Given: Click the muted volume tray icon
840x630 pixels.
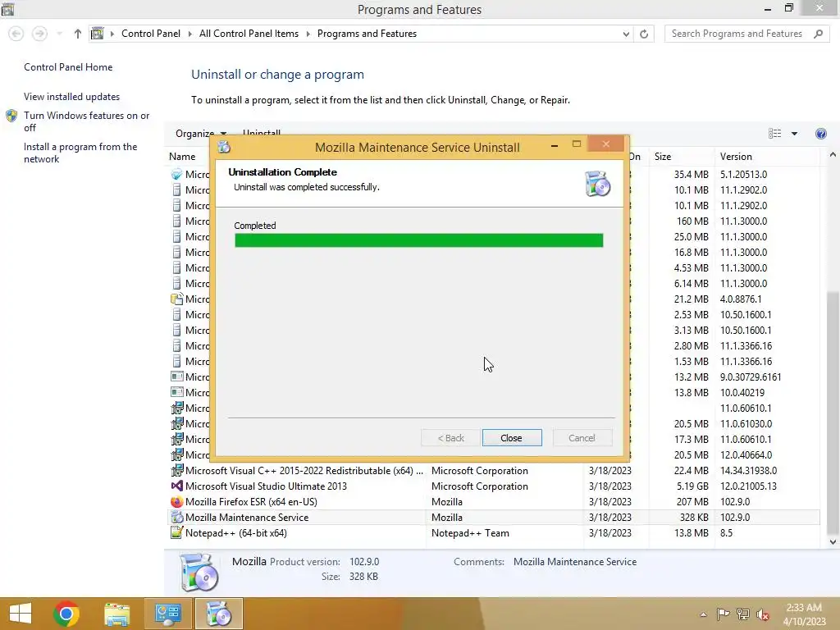Looking at the screenshot, I should [763, 614].
